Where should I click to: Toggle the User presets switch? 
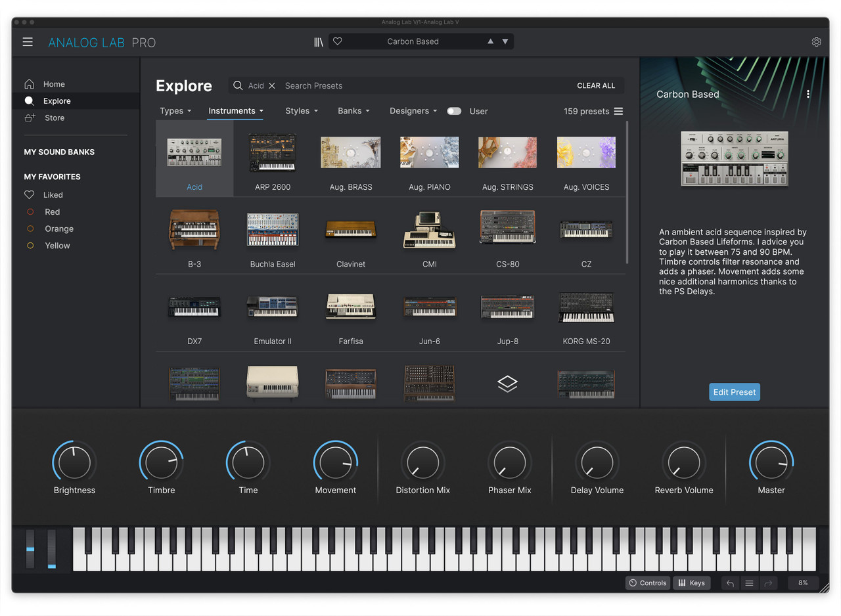click(454, 112)
